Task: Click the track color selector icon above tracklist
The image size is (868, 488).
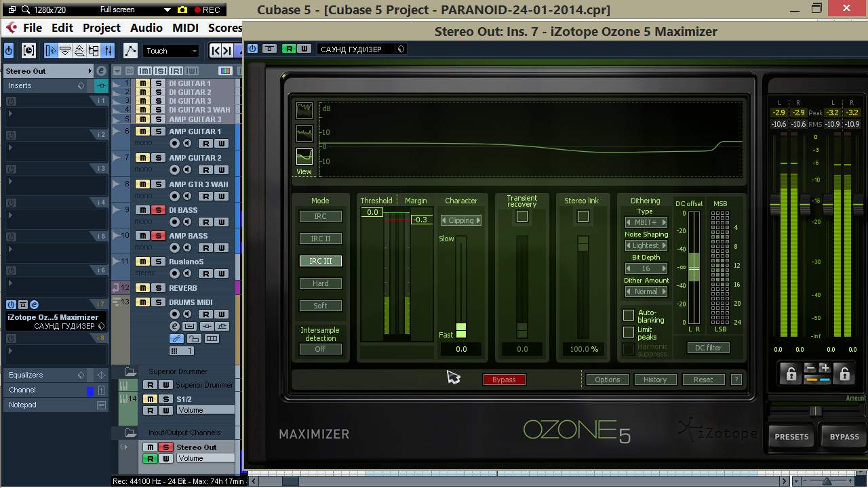Action: click(x=225, y=71)
